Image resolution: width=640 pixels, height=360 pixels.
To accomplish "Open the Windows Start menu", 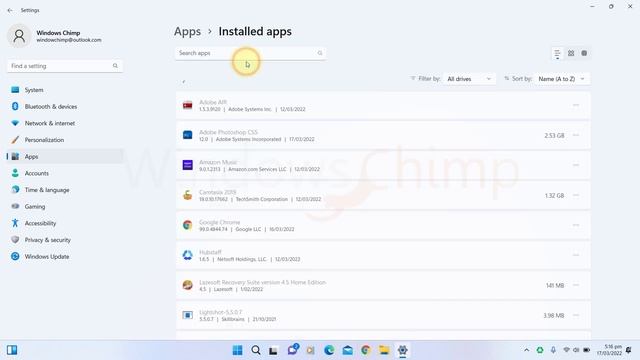I will tap(237, 350).
